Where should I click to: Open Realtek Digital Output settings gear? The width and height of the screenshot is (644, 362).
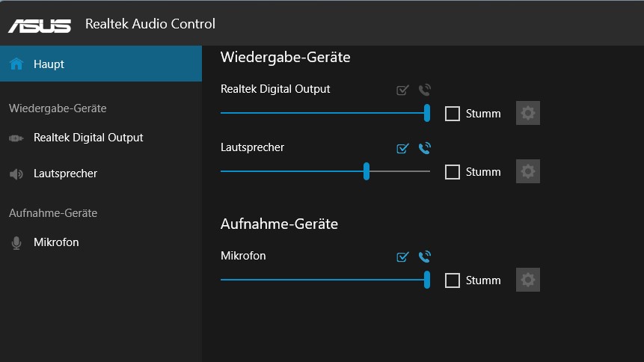pyautogui.click(x=528, y=114)
